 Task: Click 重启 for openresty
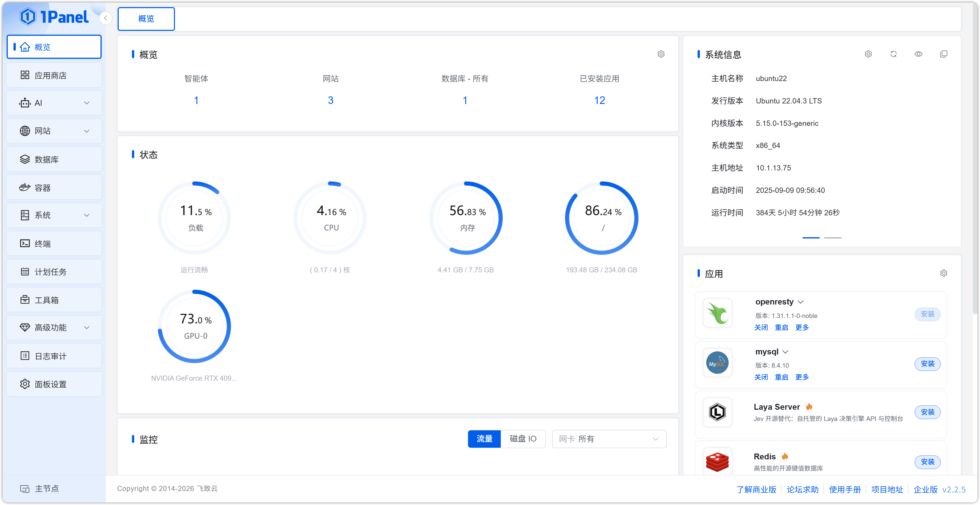(781, 327)
